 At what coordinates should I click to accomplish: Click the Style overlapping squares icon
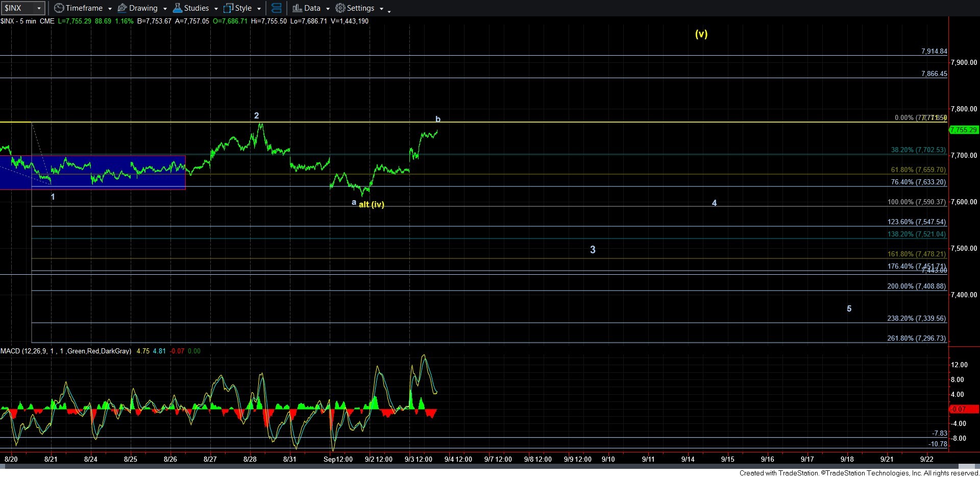[228, 8]
